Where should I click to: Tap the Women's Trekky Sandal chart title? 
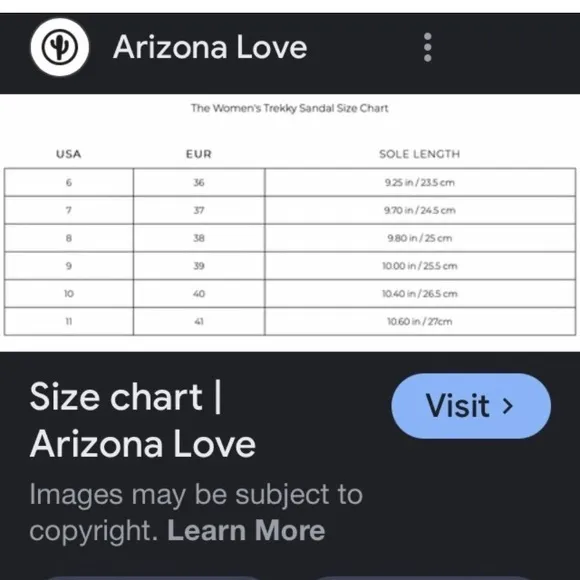point(290,108)
